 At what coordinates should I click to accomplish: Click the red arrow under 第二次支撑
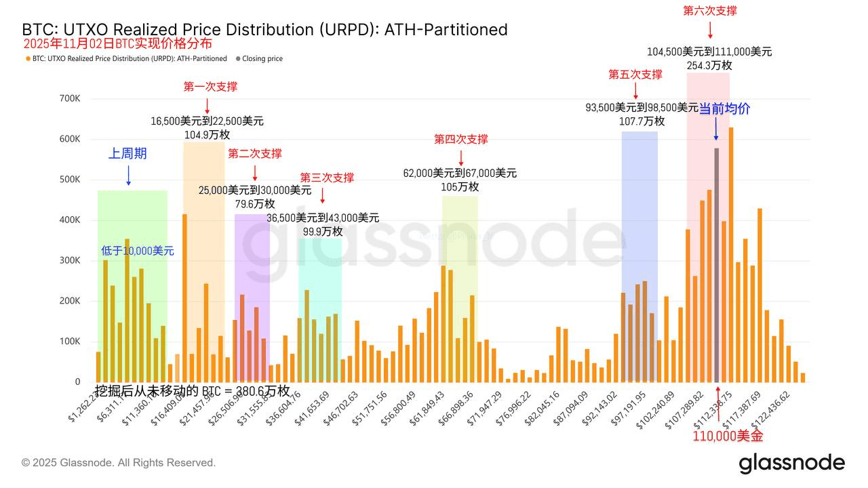click(x=255, y=172)
